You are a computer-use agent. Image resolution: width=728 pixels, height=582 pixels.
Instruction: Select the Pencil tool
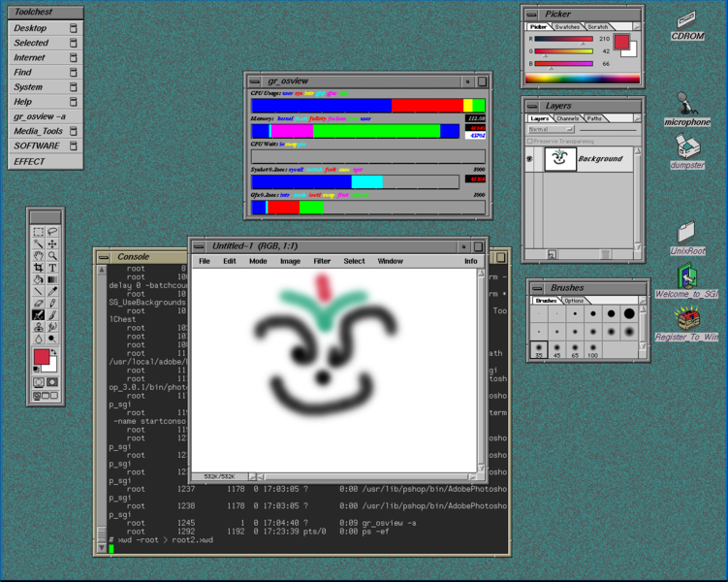coord(52,303)
